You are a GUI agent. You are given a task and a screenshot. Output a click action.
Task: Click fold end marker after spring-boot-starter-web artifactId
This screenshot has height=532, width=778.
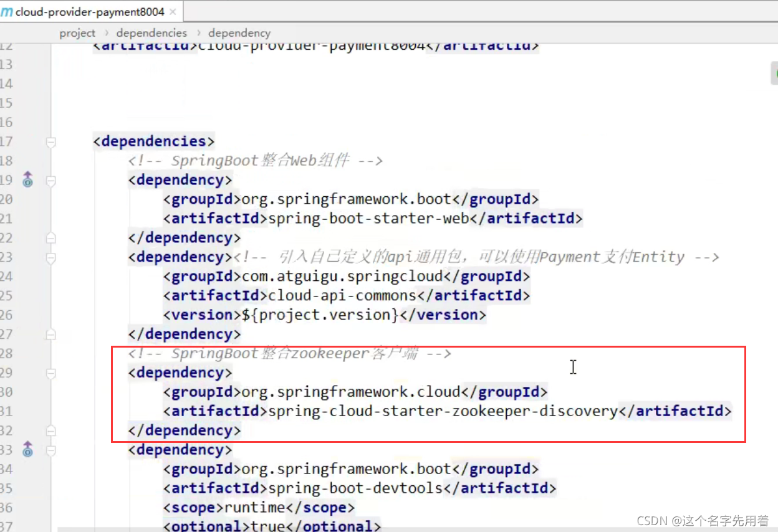click(x=51, y=238)
